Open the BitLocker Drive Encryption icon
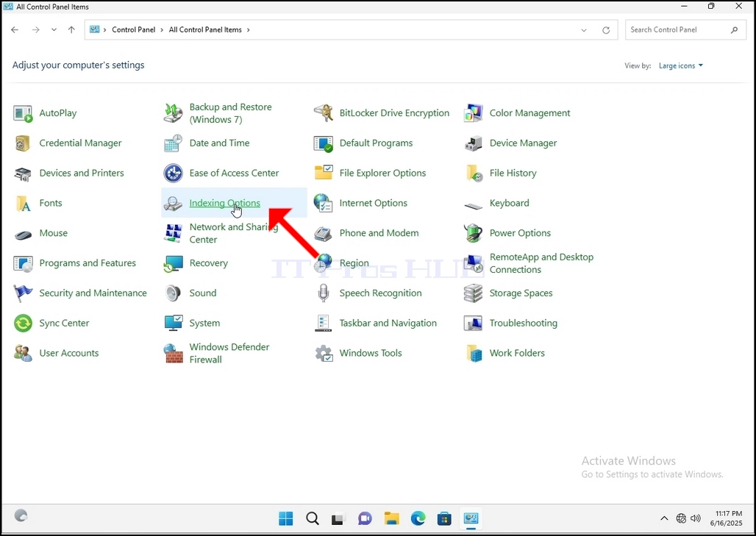 coord(323,113)
